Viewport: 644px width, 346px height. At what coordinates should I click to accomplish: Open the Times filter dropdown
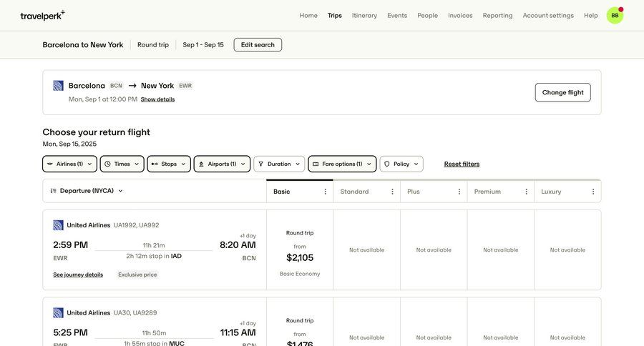tap(122, 164)
